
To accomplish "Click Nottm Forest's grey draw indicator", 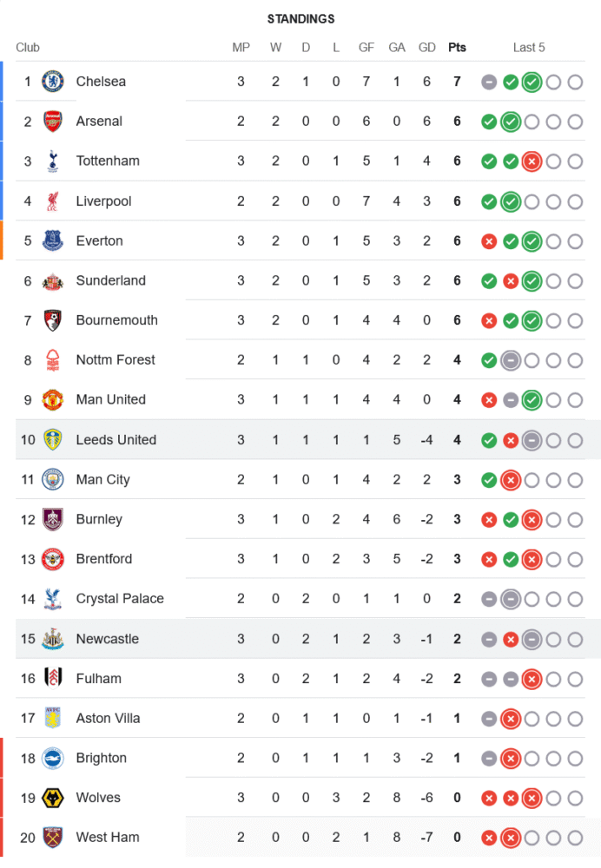I will coord(511,360).
